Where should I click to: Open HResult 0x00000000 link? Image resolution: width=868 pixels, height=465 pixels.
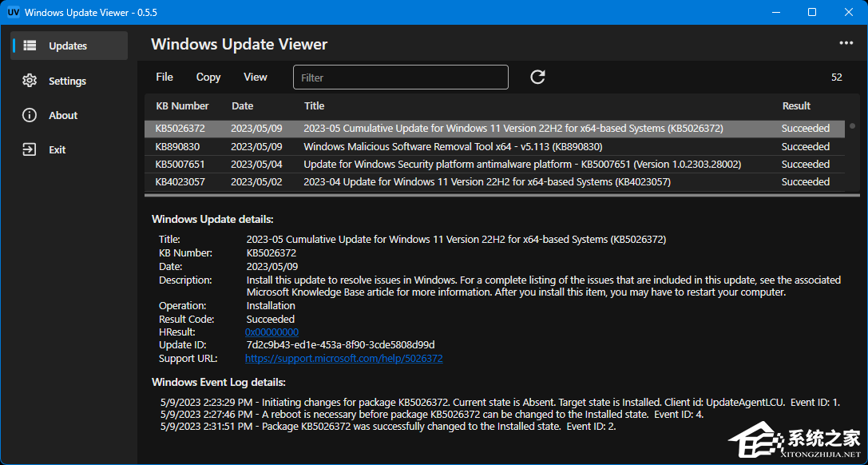pyautogui.click(x=271, y=332)
